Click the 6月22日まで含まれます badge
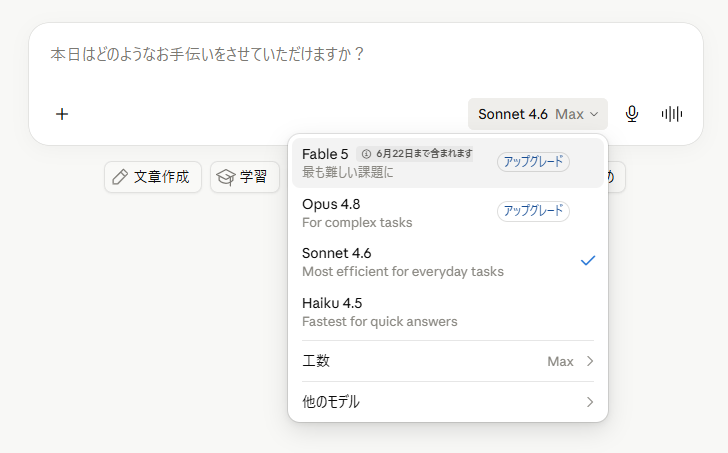 415,154
